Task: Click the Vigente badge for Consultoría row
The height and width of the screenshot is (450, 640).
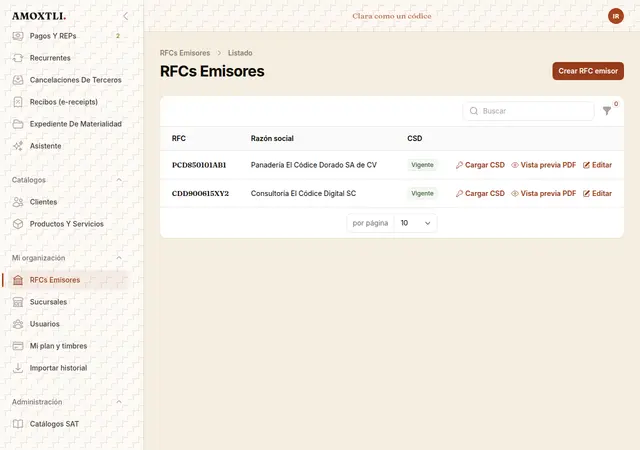Action: tap(422, 194)
